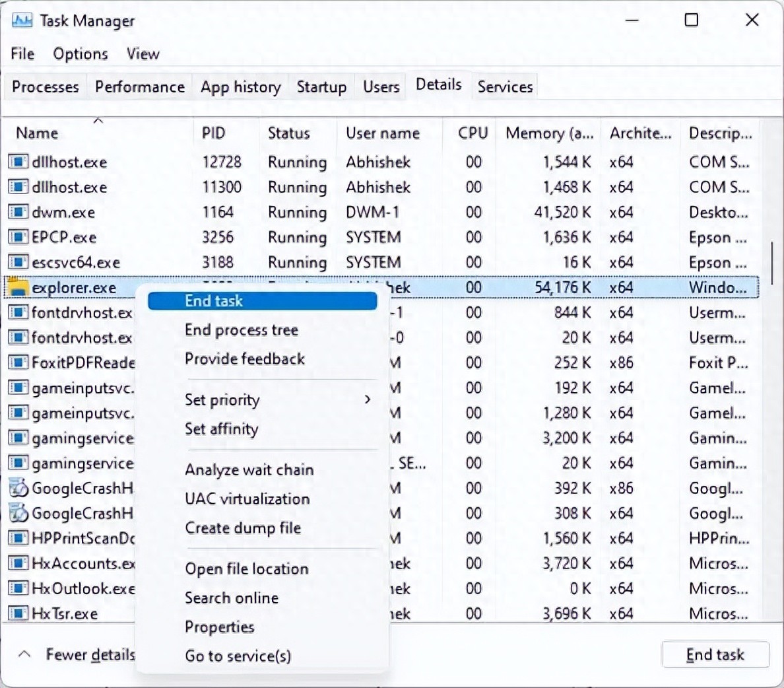
Task: Click the dwm.exe process icon
Action: (18, 212)
